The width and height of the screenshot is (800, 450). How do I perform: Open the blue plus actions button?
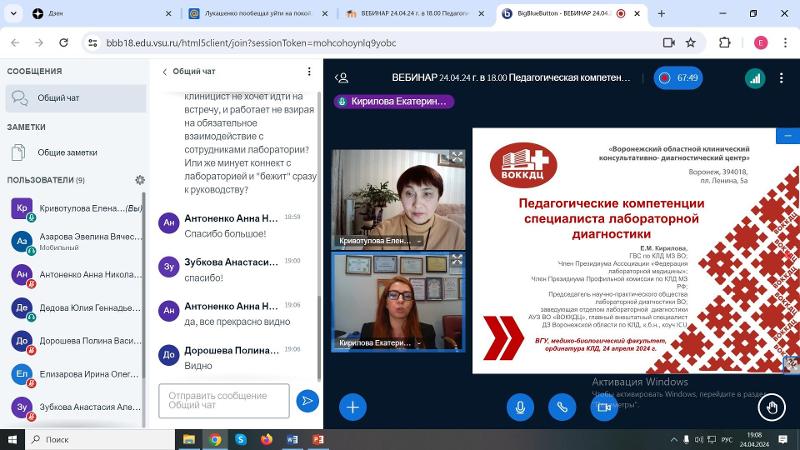(352, 407)
